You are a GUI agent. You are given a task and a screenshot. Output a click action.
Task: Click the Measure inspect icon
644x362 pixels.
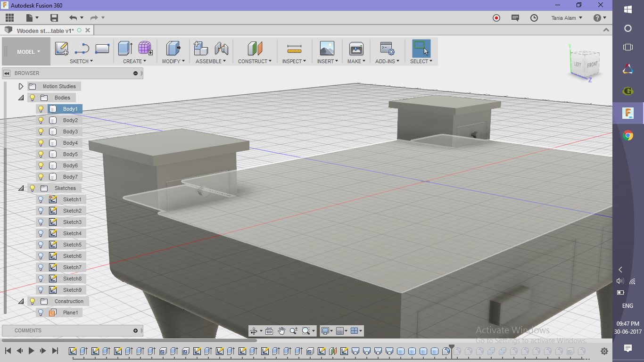294,49
